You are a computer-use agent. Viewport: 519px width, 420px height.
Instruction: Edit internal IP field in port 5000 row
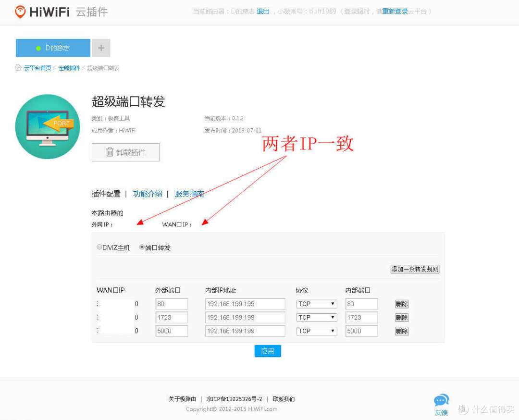click(245, 331)
